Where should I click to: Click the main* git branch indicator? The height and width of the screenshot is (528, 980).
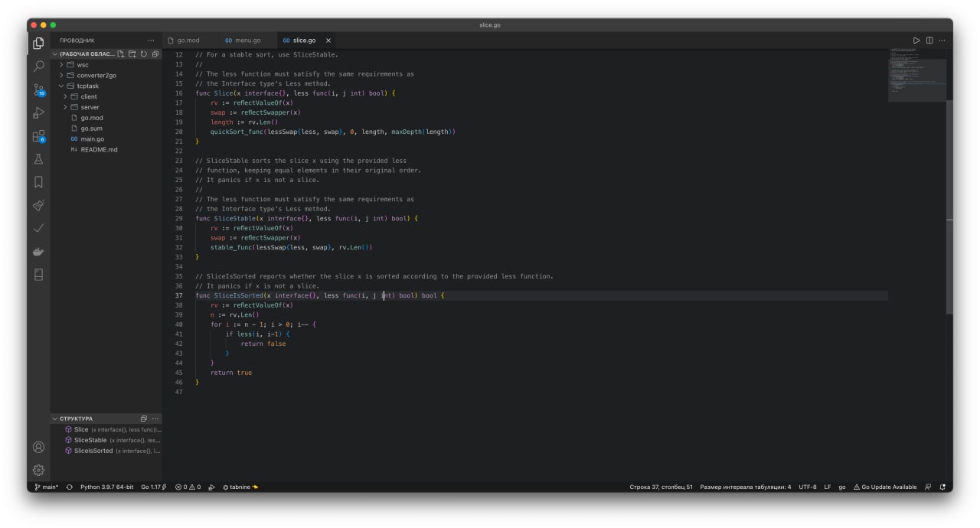tap(46, 487)
